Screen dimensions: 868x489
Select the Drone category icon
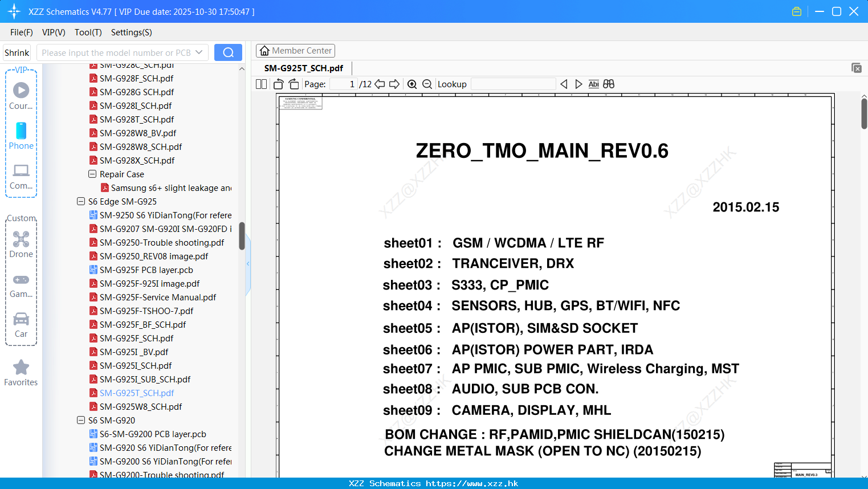(x=21, y=239)
